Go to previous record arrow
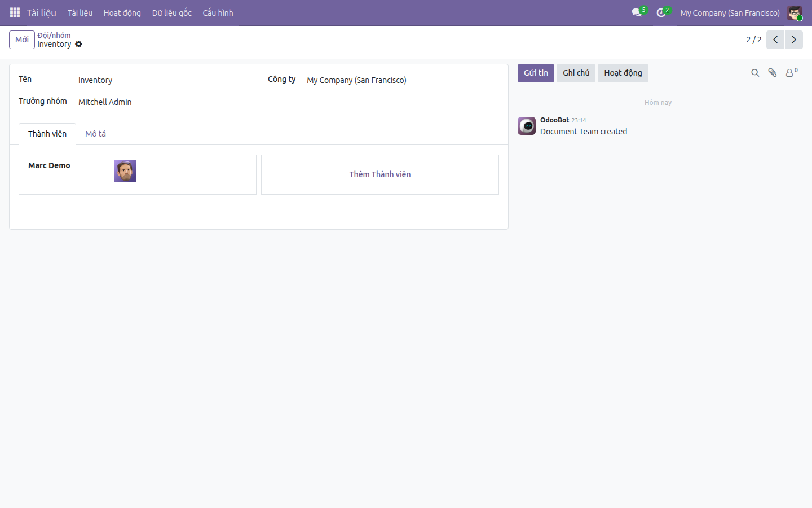The width and height of the screenshot is (812, 508). point(775,40)
